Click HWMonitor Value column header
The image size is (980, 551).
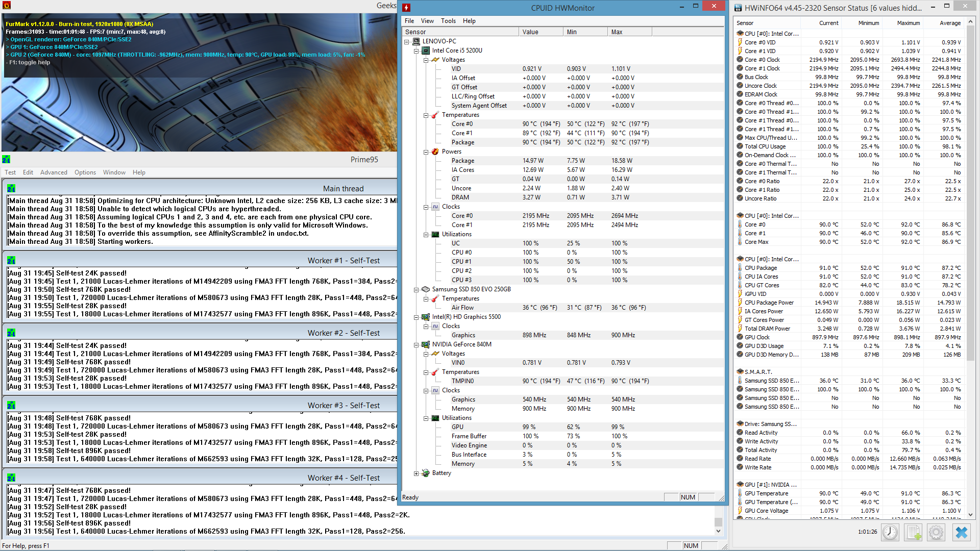point(541,32)
